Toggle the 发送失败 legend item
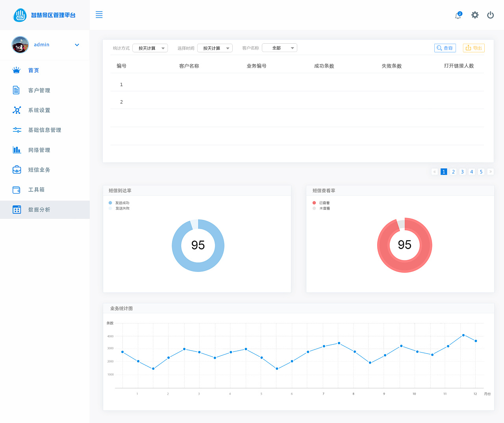 click(x=119, y=208)
